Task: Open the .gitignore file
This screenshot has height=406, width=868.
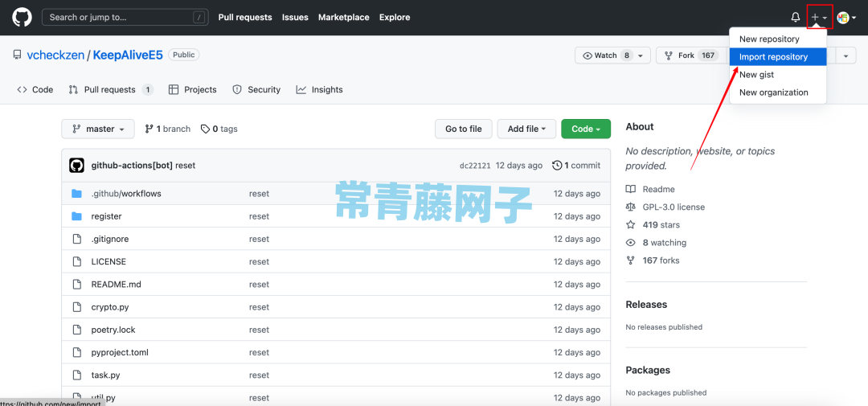Action: point(110,240)
